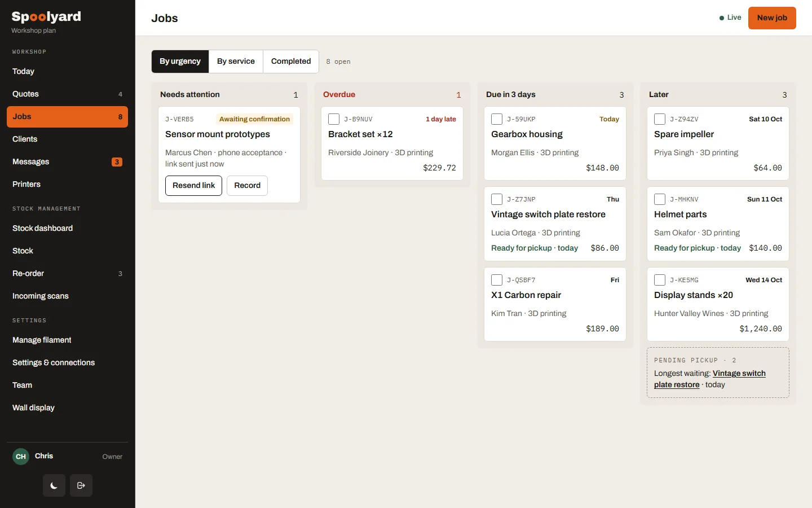Open the Sensor mount prototypes job title

[218, 134]
